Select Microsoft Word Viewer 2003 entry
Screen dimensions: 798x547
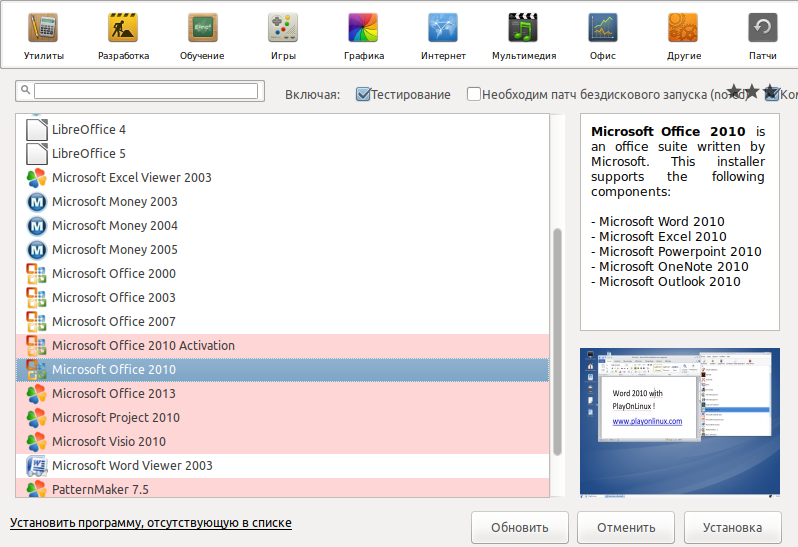(x=282, y=466)
